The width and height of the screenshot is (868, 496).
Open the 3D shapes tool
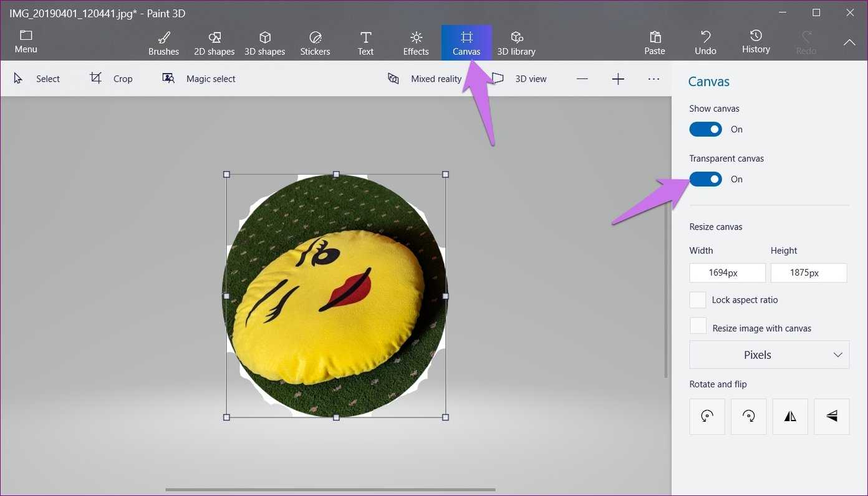tap(264, 43)
